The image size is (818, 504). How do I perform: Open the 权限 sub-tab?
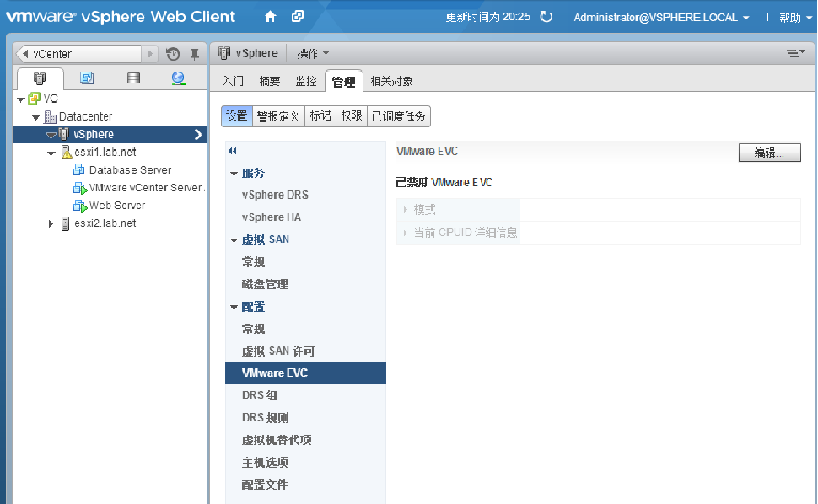point(352,115)
